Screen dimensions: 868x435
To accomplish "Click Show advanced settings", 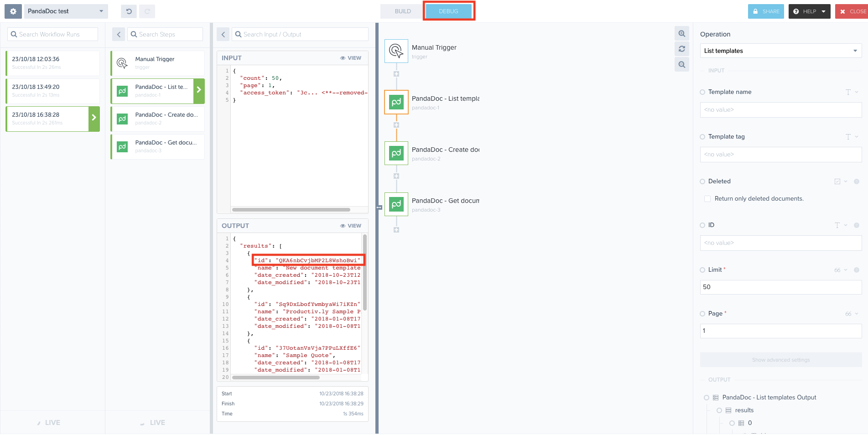I will (780, 359).
